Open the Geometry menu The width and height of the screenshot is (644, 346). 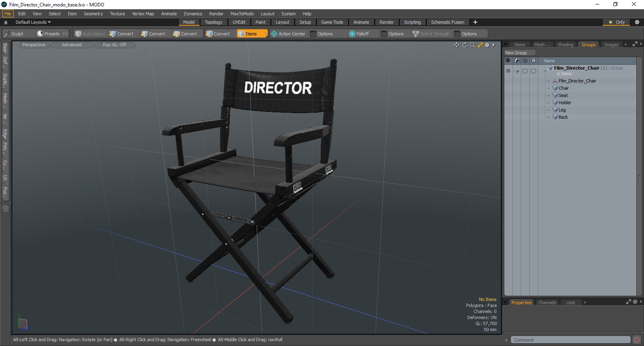(93, 14)
